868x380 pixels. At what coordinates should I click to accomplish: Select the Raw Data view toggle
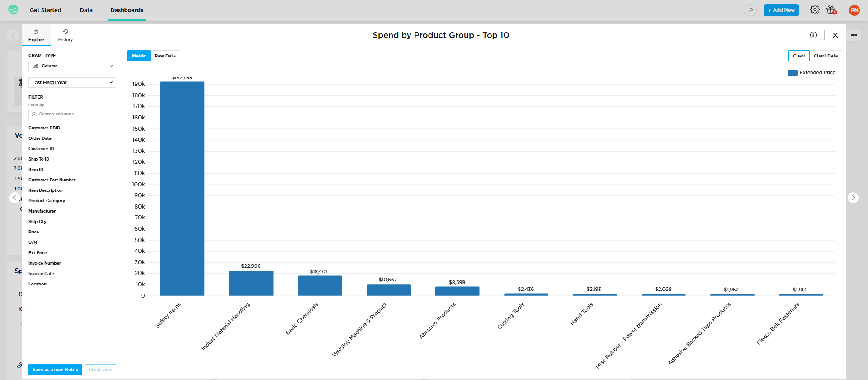[165, 56]
